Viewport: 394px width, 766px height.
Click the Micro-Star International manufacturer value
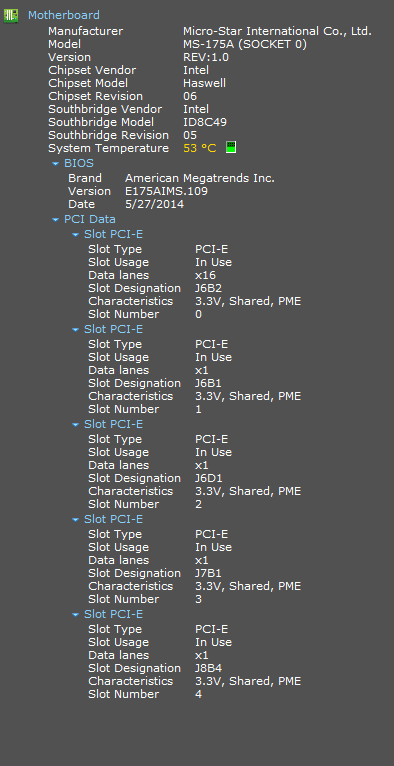pos(277,31)
